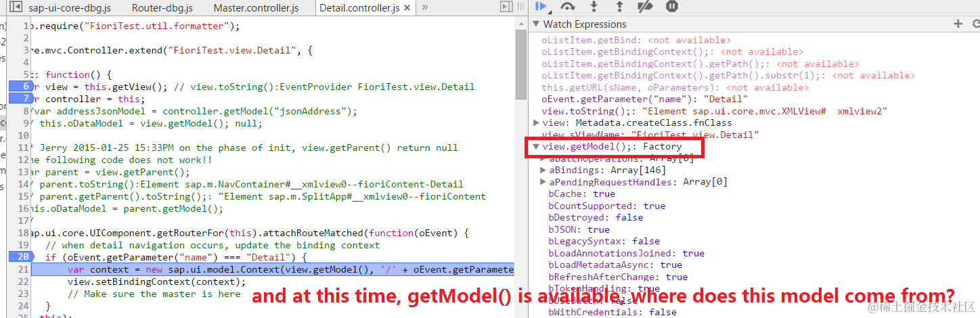Remove the breakpoint on line 6
Image resolution: width=980 pixels, height=318 pixels.
coord(20,87)
